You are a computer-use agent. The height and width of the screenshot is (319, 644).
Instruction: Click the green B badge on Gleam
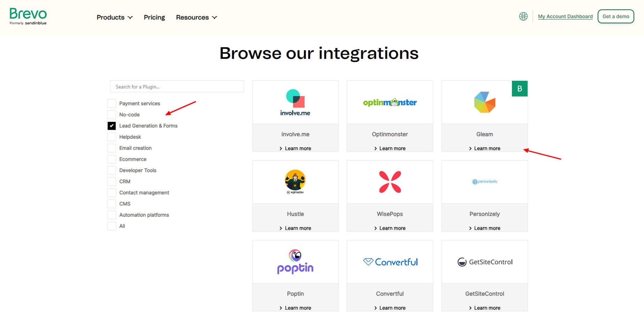coord(519,89)
